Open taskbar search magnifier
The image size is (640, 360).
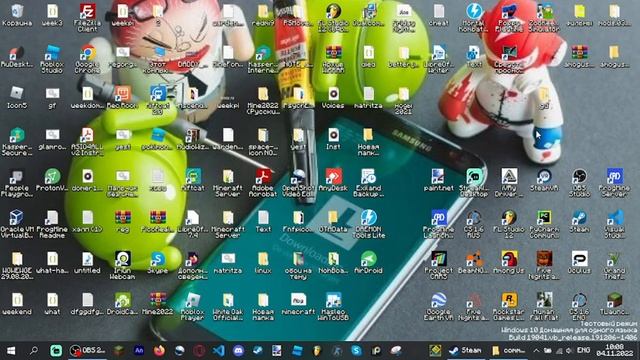point(34,350)
